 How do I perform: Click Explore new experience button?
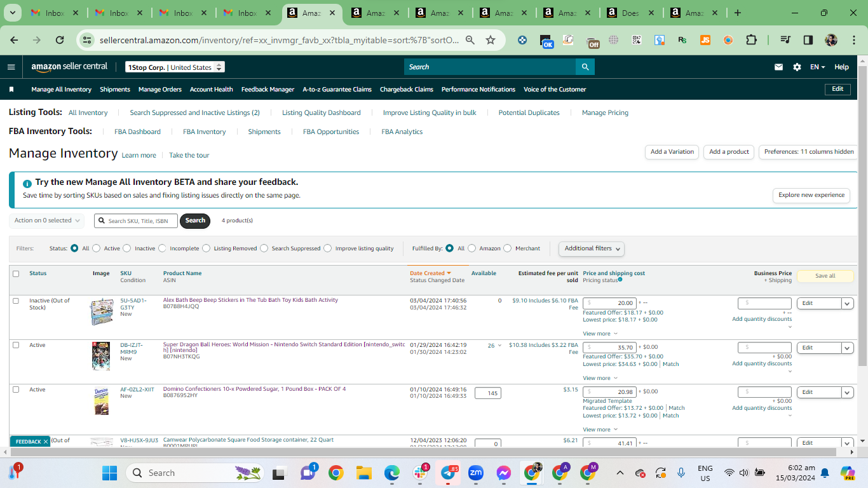(x=811, y=195)
